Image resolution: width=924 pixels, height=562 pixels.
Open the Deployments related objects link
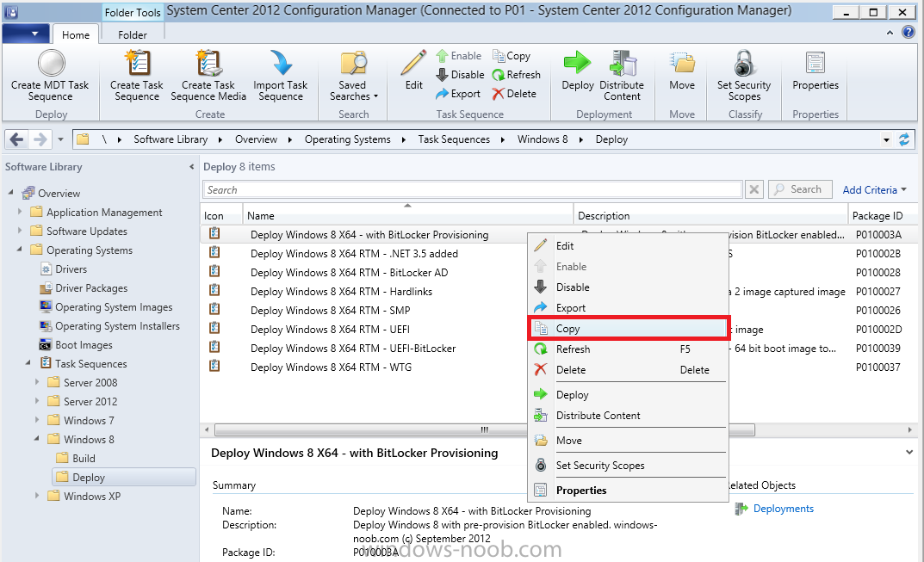(783, 509)
